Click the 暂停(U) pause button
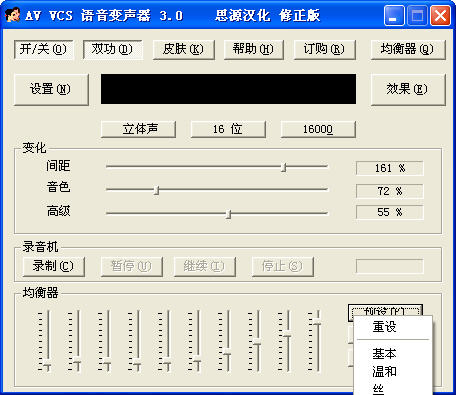456x395 pixels. (x=132, y=266)
